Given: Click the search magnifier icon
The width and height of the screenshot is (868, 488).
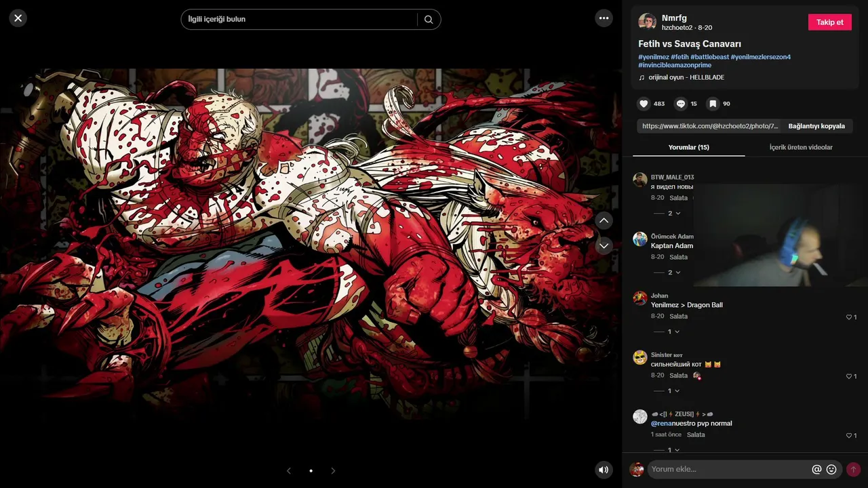Looking at the screenshot, I should point(429,19).
